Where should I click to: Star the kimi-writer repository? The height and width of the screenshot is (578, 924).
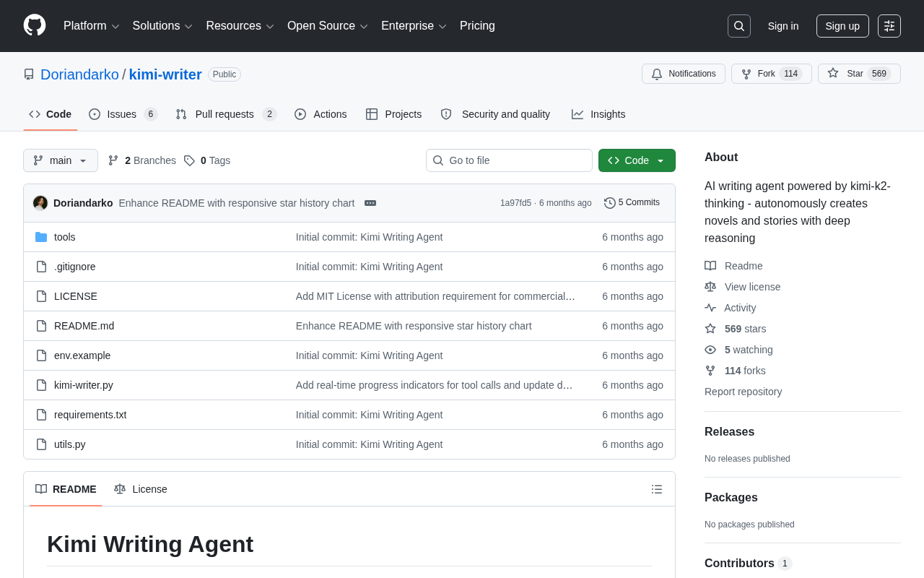point(859,74)
